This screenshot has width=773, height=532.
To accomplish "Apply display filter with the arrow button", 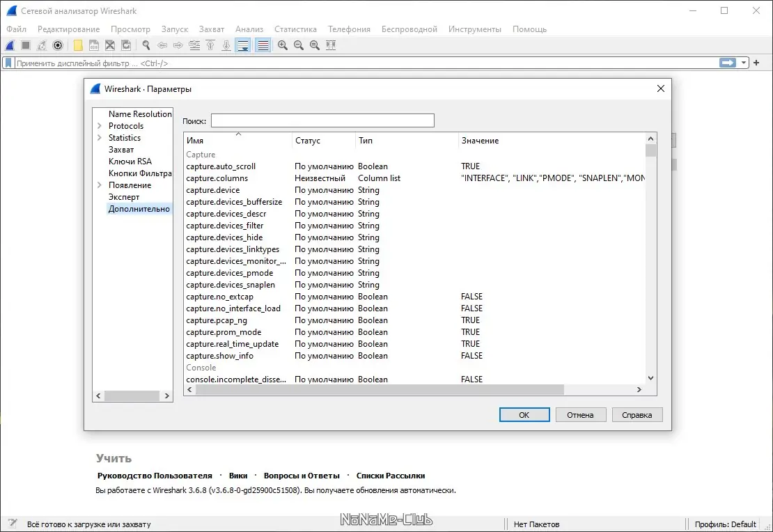I will [728, 63].
